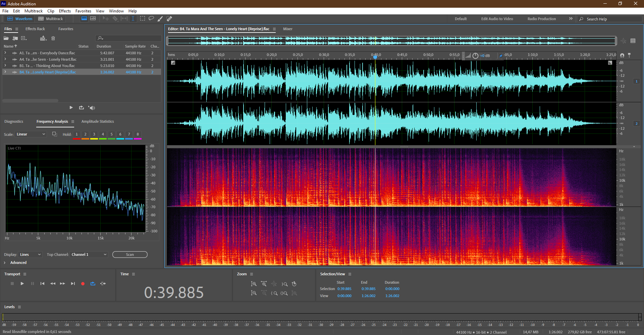Open the New File dropdown icon
This screenshot has height=335, width=644.
[24, 38]
